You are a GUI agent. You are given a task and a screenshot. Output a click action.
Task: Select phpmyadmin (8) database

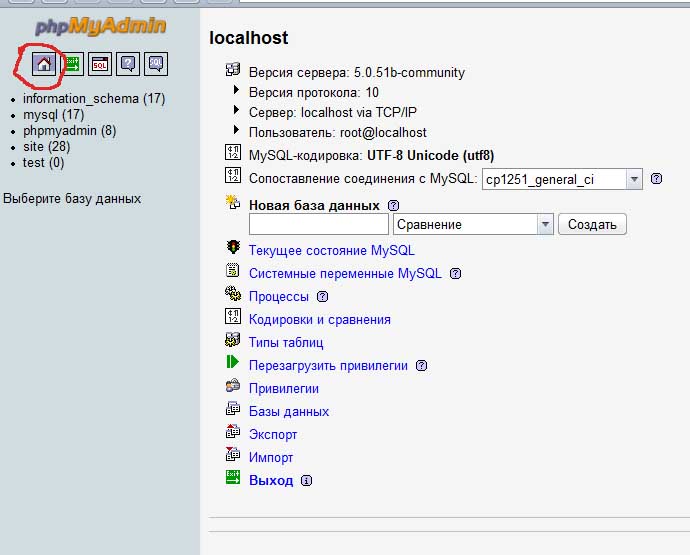click(x=70, y=131)
